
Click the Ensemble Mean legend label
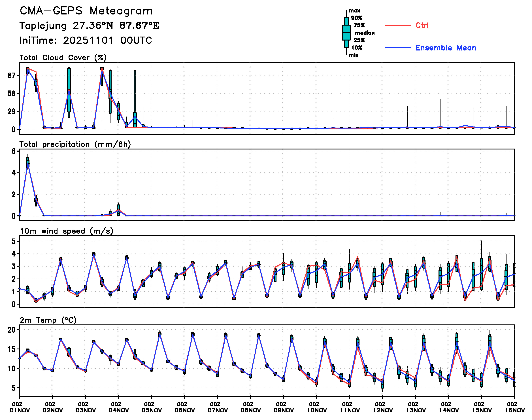[x=446, y=48]
